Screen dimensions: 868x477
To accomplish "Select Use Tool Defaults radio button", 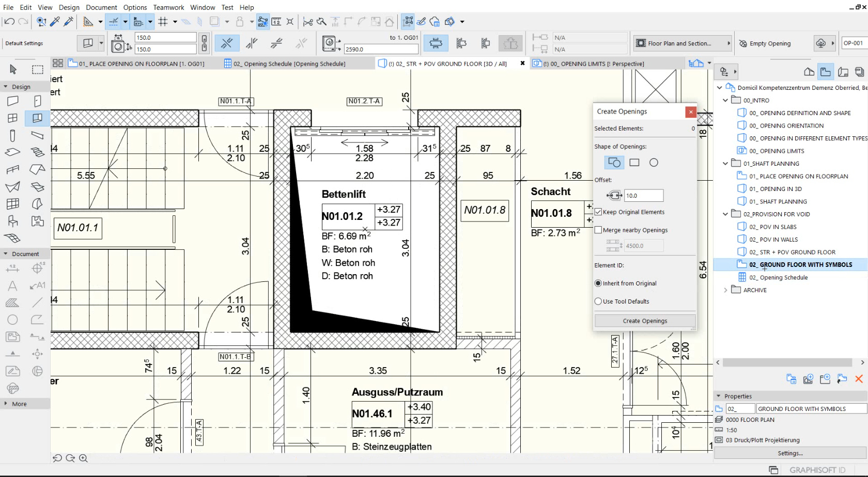I will (598, 301).
